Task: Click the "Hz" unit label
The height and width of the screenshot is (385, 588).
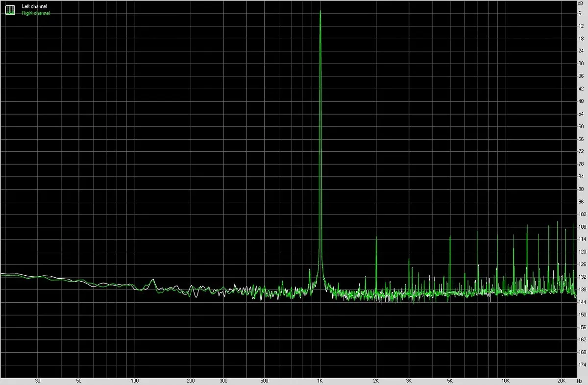Action: pos(579,381)
